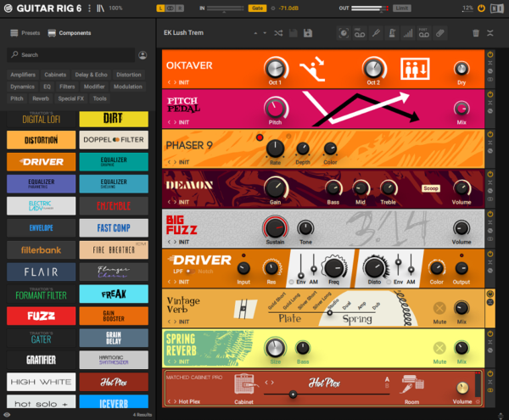Open the preset volume bars icon
Screen dimensions: 509x420
(x=408, y=33)
